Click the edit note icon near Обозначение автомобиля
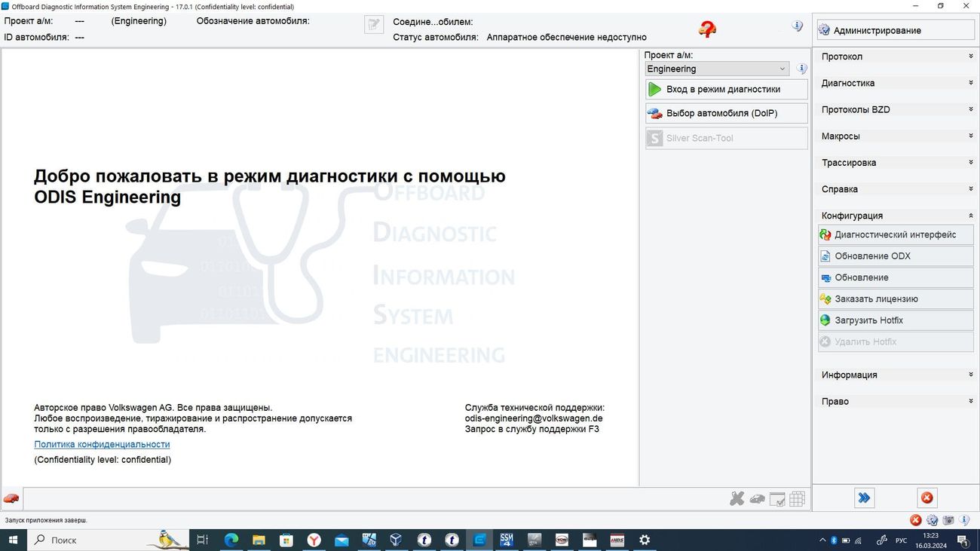Screen dimensions: 980x551 click(x=374, y=25)
